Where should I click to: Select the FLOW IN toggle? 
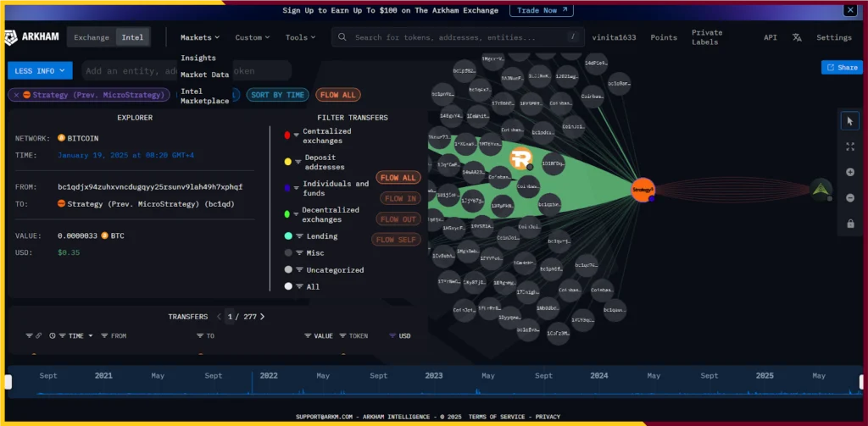(x=400, y=198)
